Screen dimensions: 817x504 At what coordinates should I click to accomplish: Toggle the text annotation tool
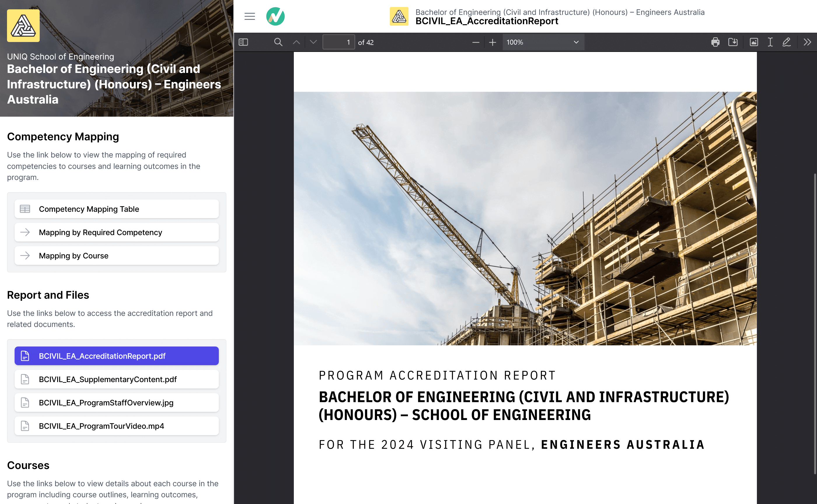770,42
